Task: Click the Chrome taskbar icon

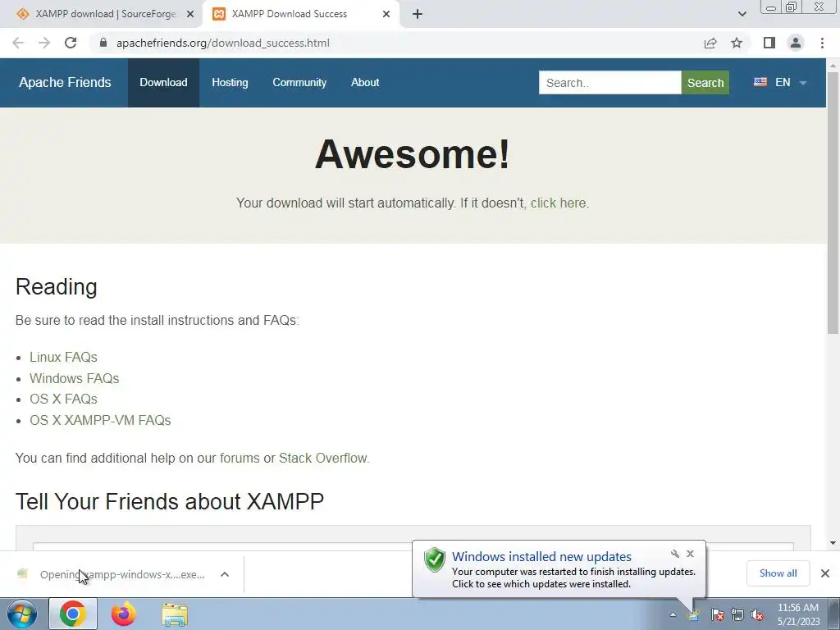Action: [73, 614]
